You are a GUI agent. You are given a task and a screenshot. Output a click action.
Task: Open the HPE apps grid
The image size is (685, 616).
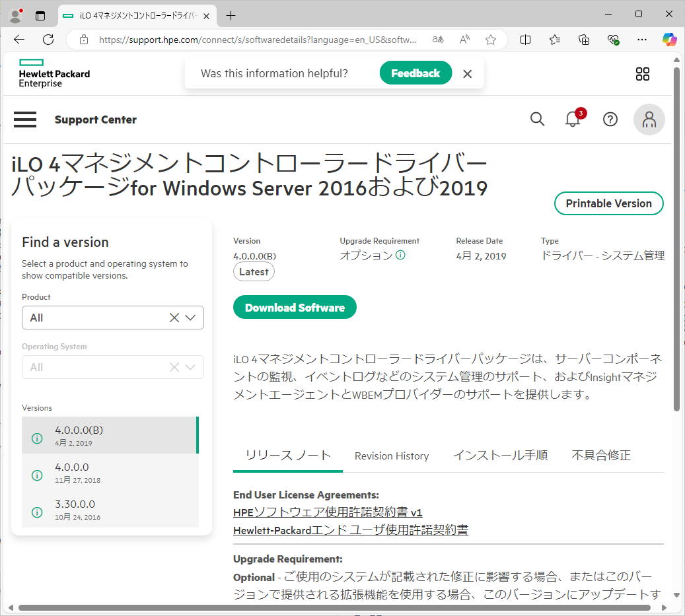coord(642,74)
